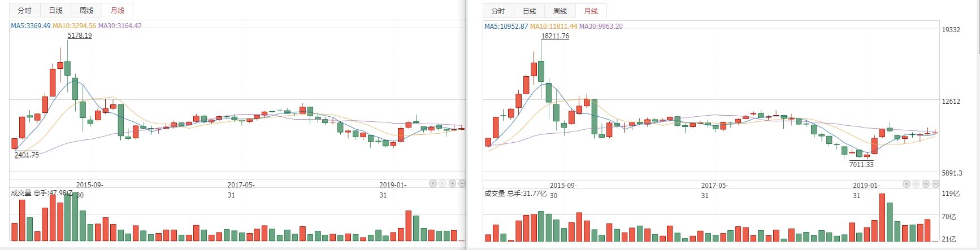
Task: Switch left chart to 日线 tab
Action: 55,11
